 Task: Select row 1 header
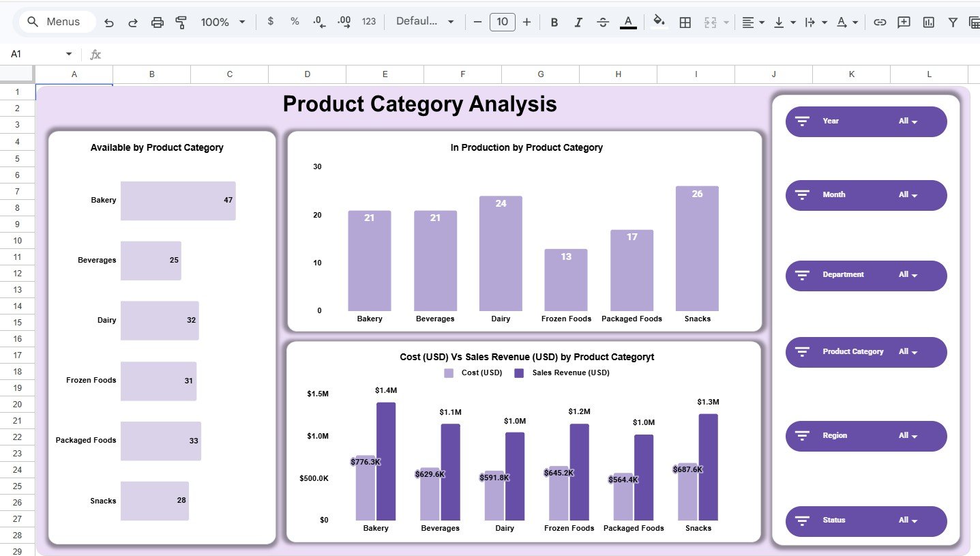point(17,92)
